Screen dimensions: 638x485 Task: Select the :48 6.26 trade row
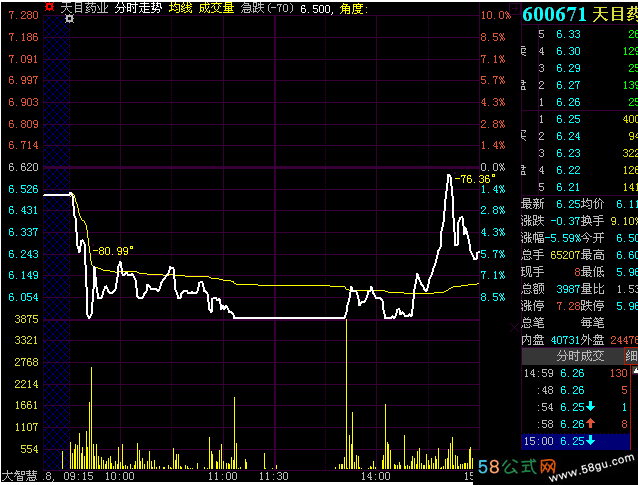[575, 390]
